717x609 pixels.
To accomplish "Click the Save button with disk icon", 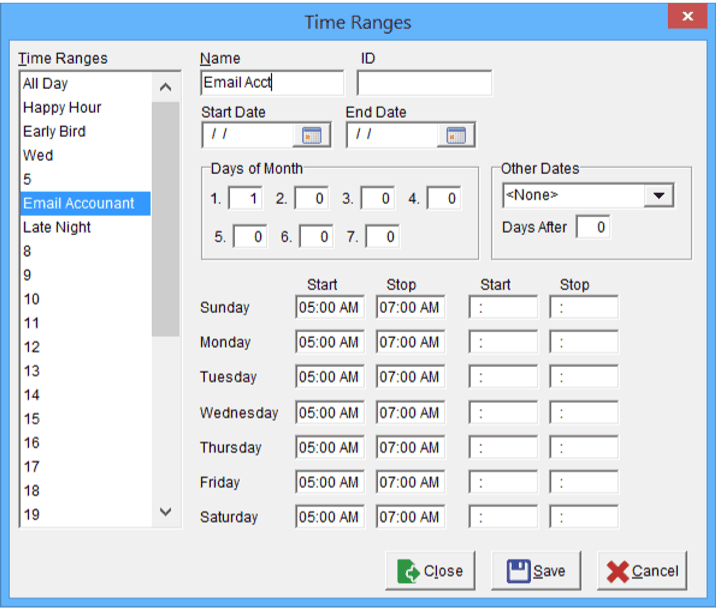I will [x=537, y=571].
